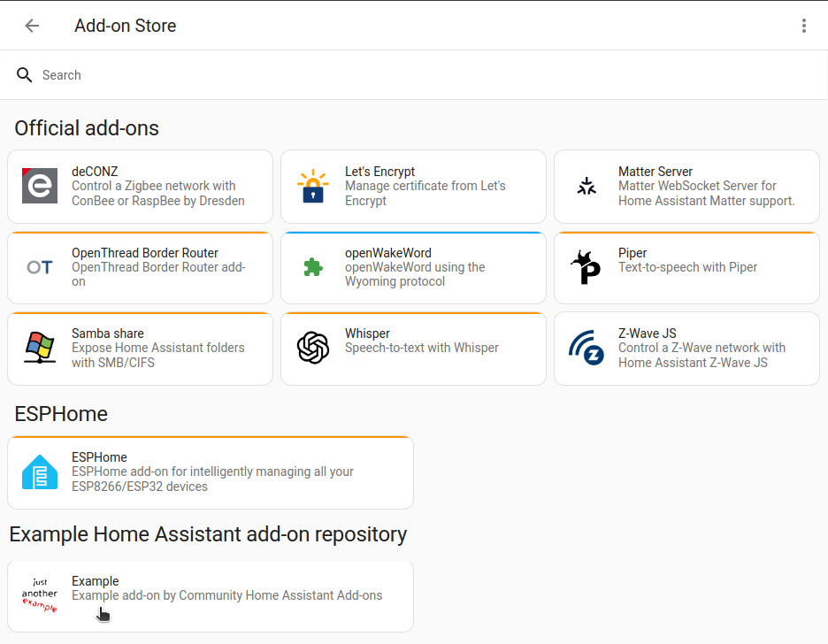Select the green openWakeWord puzzle icon
Screen dimensions: 828x644
point(313,266)
